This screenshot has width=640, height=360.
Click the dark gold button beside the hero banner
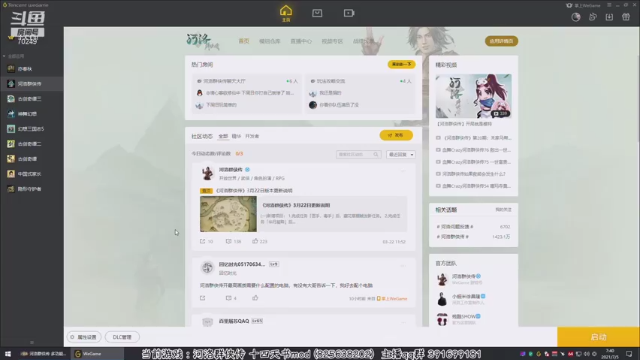click(501, 41)
